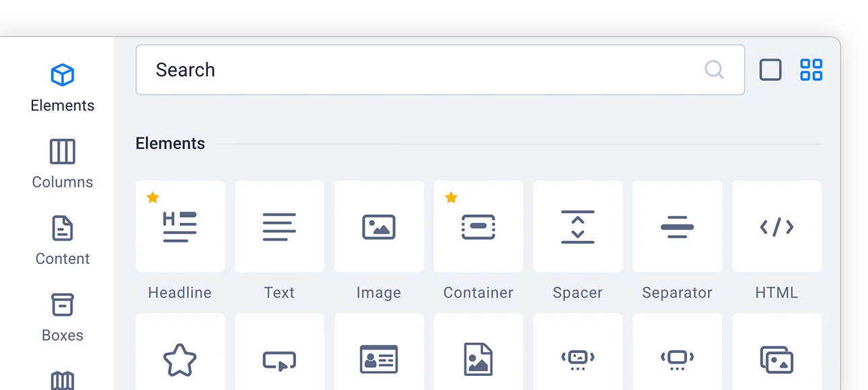Insert a Spacer element
Viewport: 868px width, 390px height.
(x=578, y=226)
